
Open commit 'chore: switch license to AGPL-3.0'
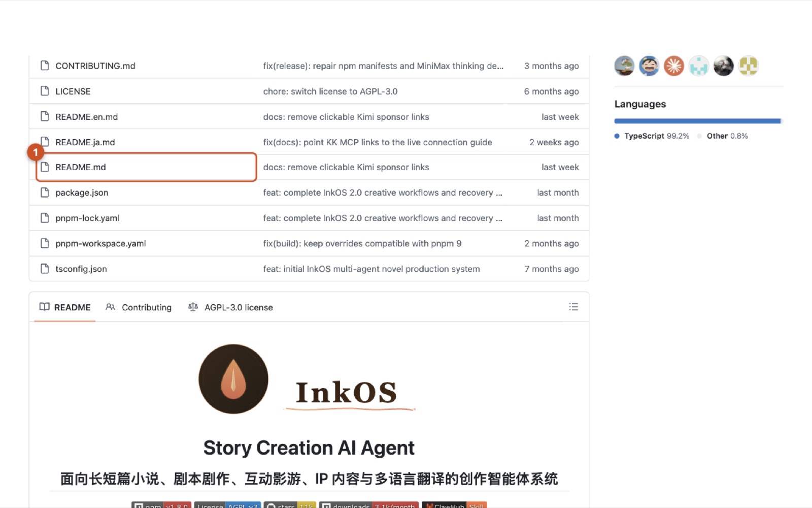pos(330,91)
